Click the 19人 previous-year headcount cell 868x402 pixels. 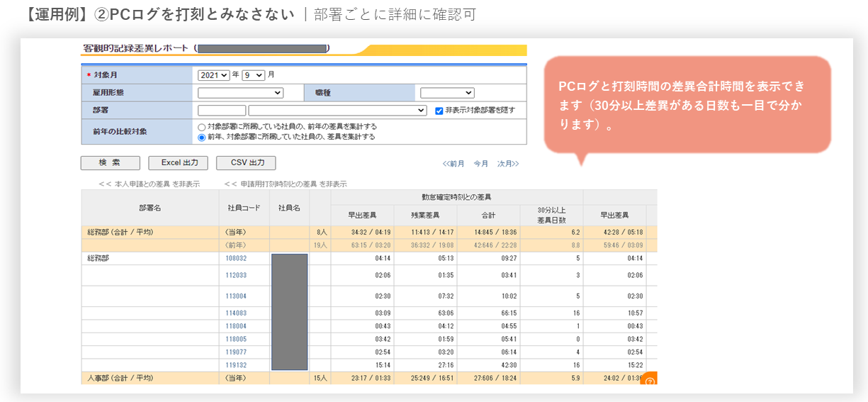320,245
